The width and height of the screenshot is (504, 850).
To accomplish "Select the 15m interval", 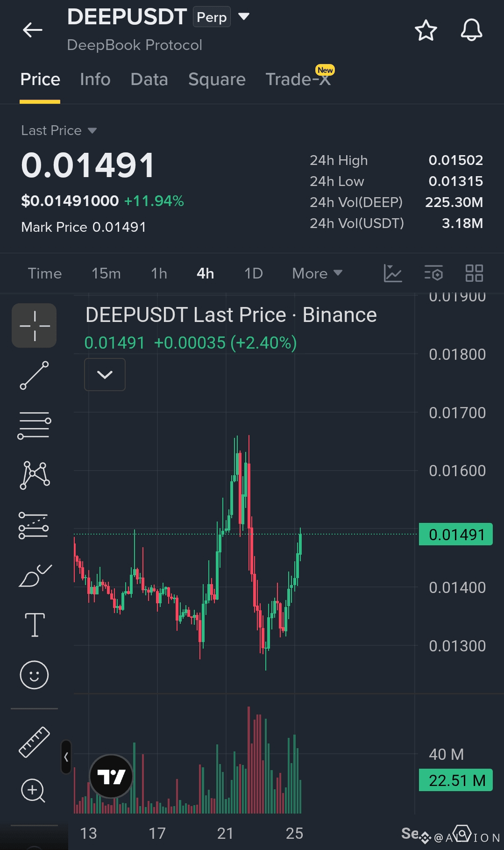I will [x=106, y=273].
